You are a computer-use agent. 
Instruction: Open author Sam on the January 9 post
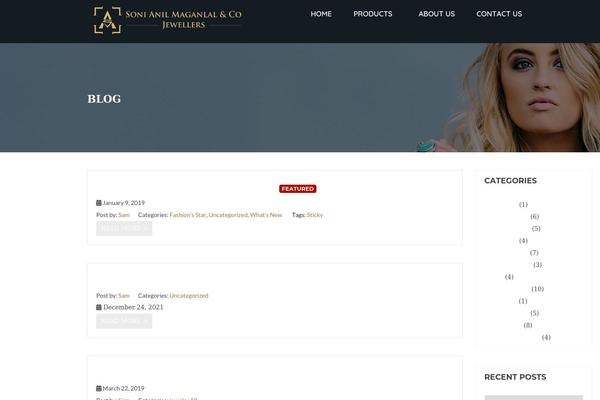(124, 215)
